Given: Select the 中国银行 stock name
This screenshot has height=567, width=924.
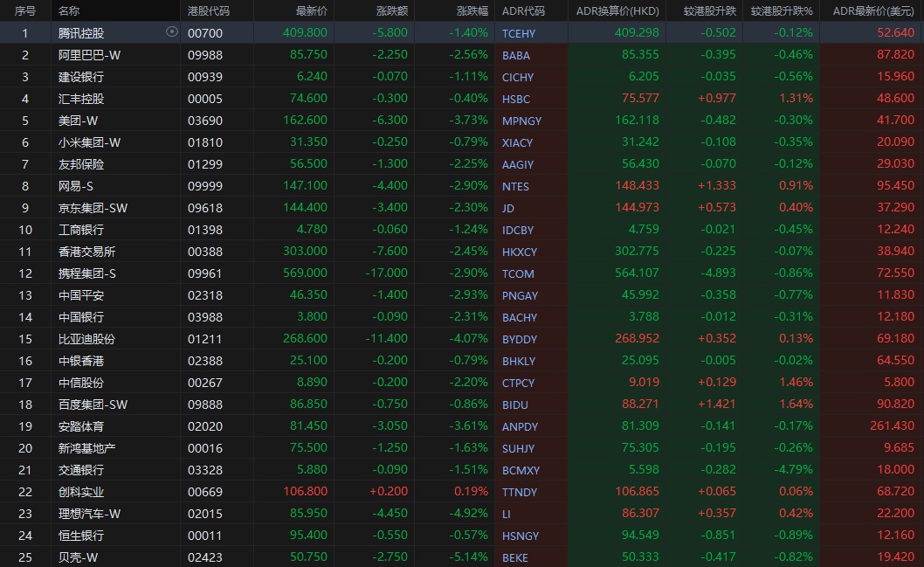Looking at the screenshot, I should coord(81,316).
